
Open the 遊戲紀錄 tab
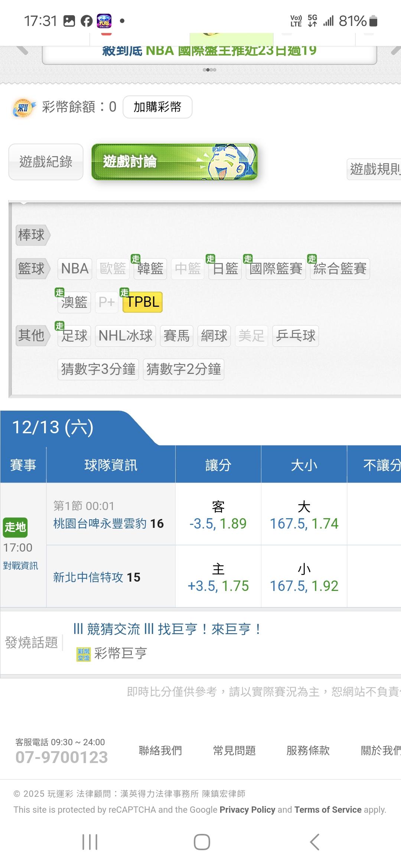point(46,162)
